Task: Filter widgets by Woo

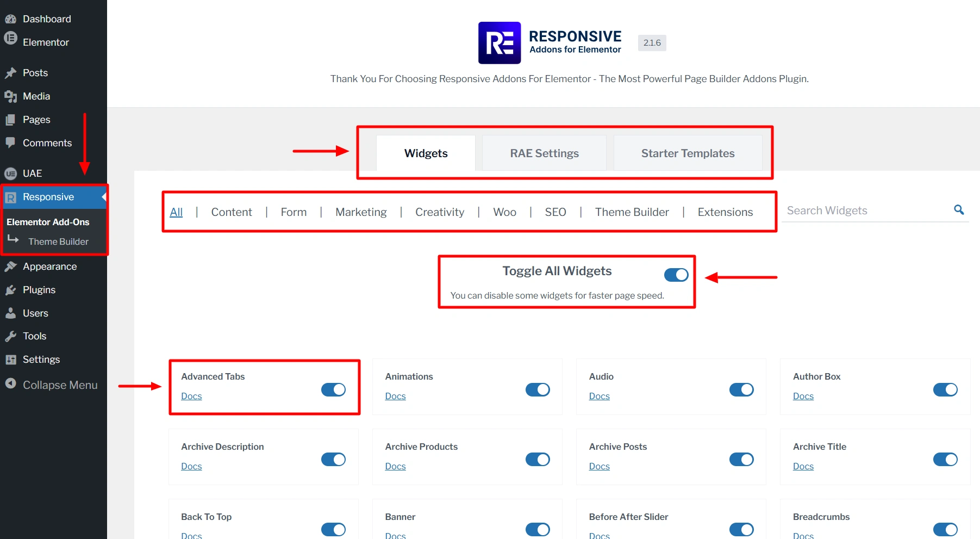Action: [x=504, y=212]
